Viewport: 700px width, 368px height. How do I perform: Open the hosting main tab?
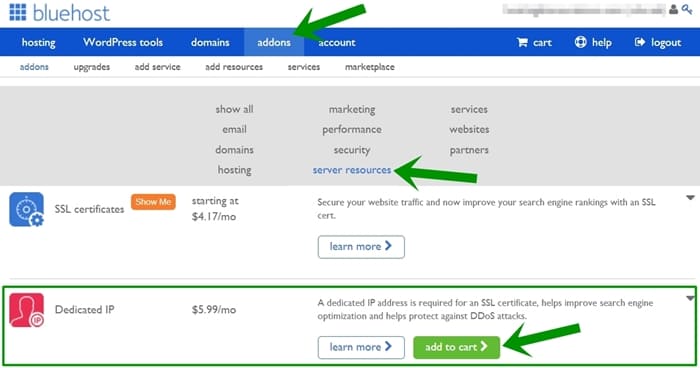point(38,42)
